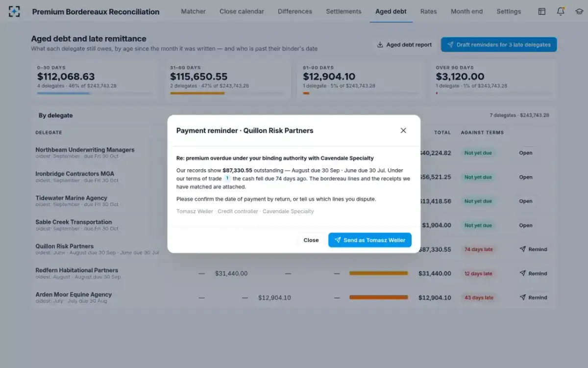Click the reminder subject line "Re: premium overdue"
The image size is (588, 368).
coord(275,158)
